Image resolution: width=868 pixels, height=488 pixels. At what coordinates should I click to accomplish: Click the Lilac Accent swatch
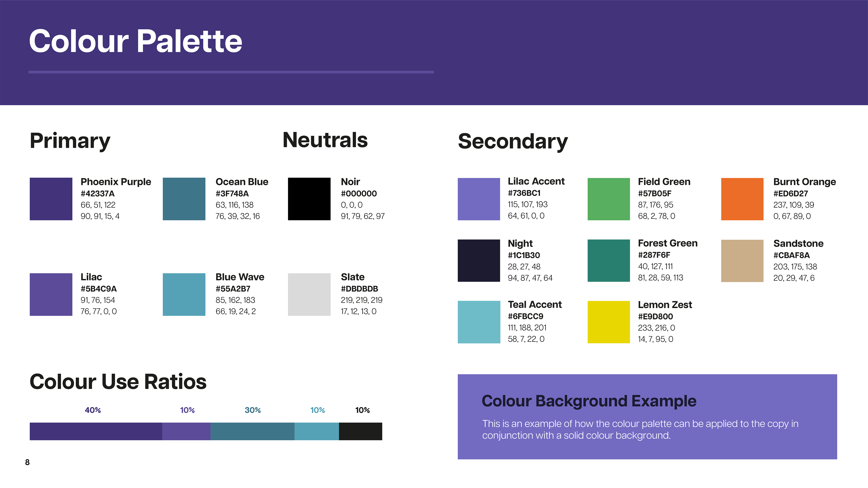(479, 199)
